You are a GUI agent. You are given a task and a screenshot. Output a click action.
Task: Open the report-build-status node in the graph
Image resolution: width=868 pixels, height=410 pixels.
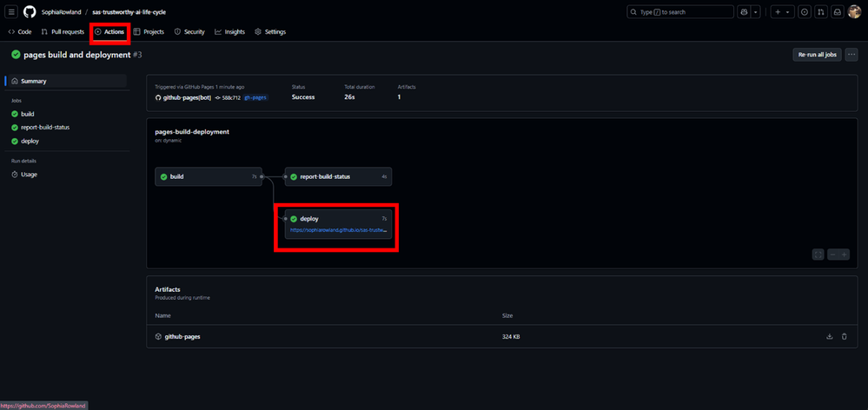tap(338, 176)
